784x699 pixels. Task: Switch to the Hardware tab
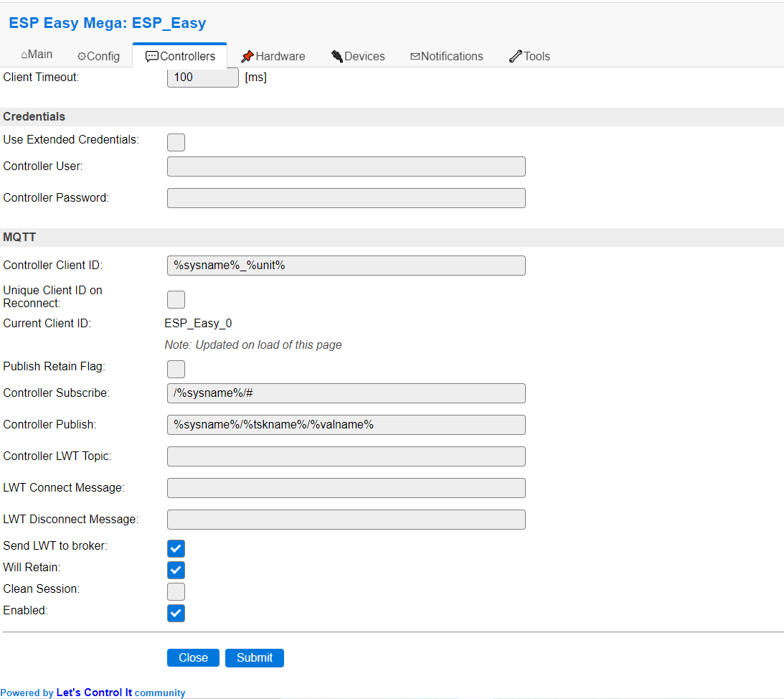coord(273,56)
